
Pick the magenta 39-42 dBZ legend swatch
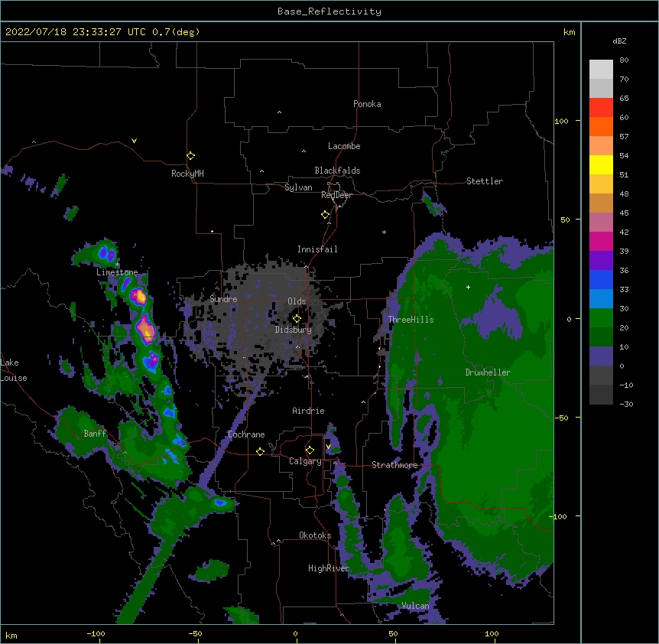(x=601, y=241)
